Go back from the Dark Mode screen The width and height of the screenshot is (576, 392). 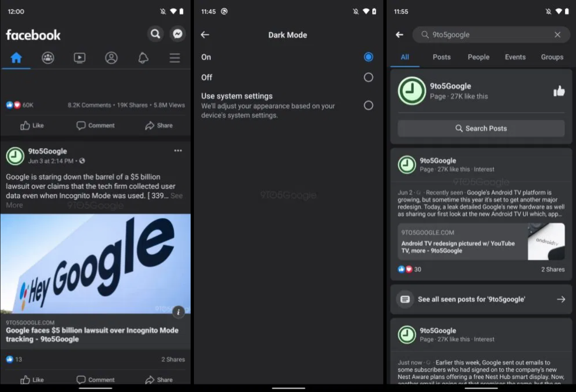(x=205, y=35)
